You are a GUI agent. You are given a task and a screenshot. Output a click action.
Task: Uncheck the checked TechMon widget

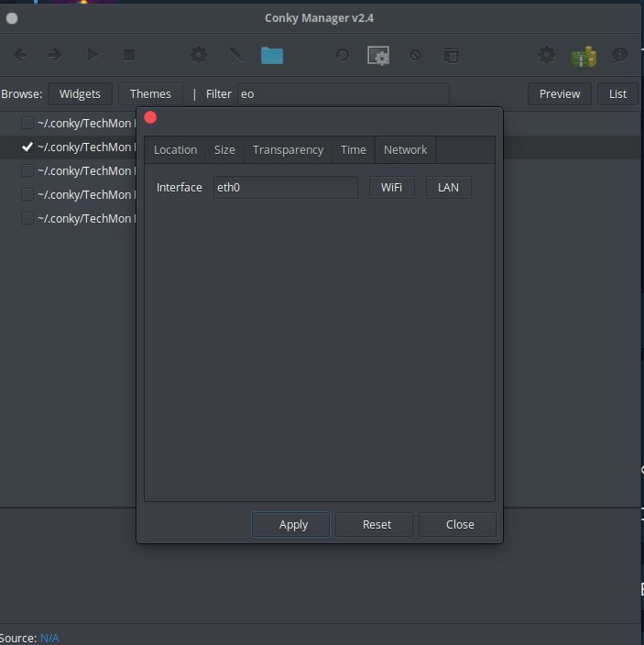tap(27, 147)
